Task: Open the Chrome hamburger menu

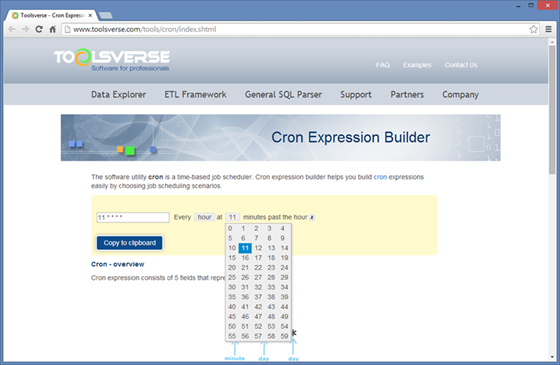Action: 549,29
